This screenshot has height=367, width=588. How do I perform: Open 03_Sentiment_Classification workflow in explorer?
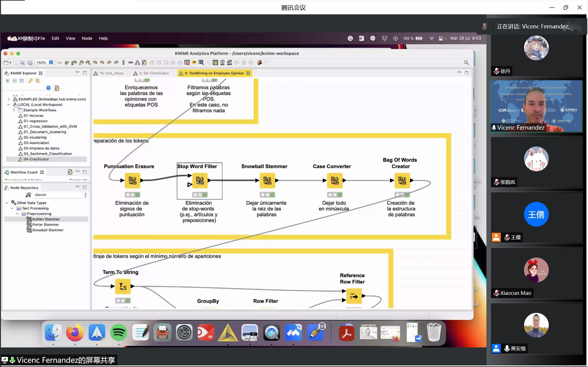click(x=48, y=154)
